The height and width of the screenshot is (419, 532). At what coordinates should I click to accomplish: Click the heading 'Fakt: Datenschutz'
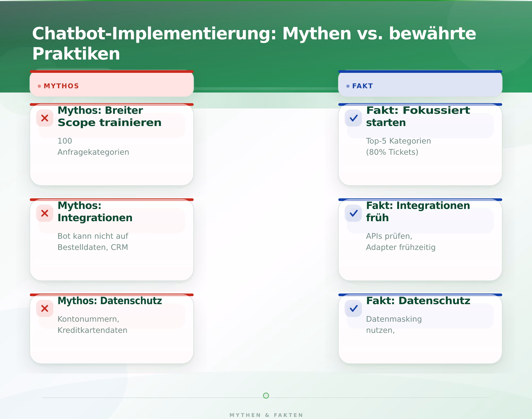[x=418, y=301]
